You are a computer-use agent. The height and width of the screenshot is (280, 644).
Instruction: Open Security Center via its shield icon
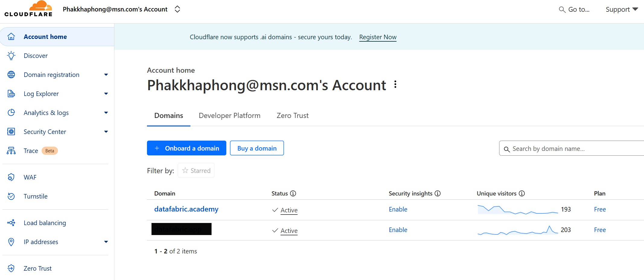(x=11, y=132)
